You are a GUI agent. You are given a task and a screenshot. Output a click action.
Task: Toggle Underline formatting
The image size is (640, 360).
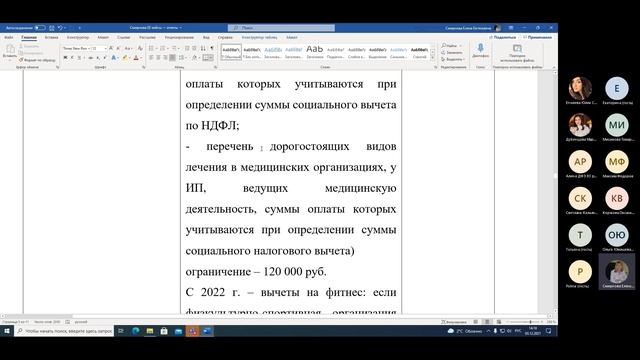click(x=79, y=58)
